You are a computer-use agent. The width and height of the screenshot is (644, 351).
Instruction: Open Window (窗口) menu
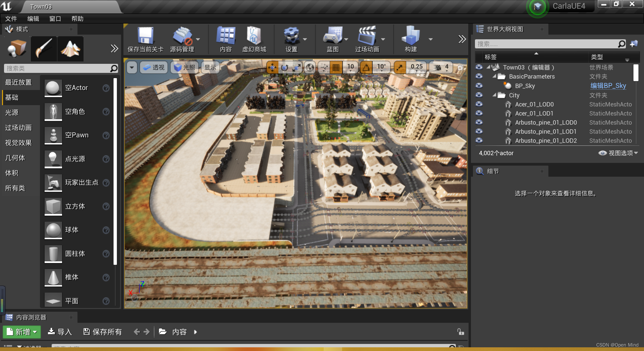coord(55,19)
